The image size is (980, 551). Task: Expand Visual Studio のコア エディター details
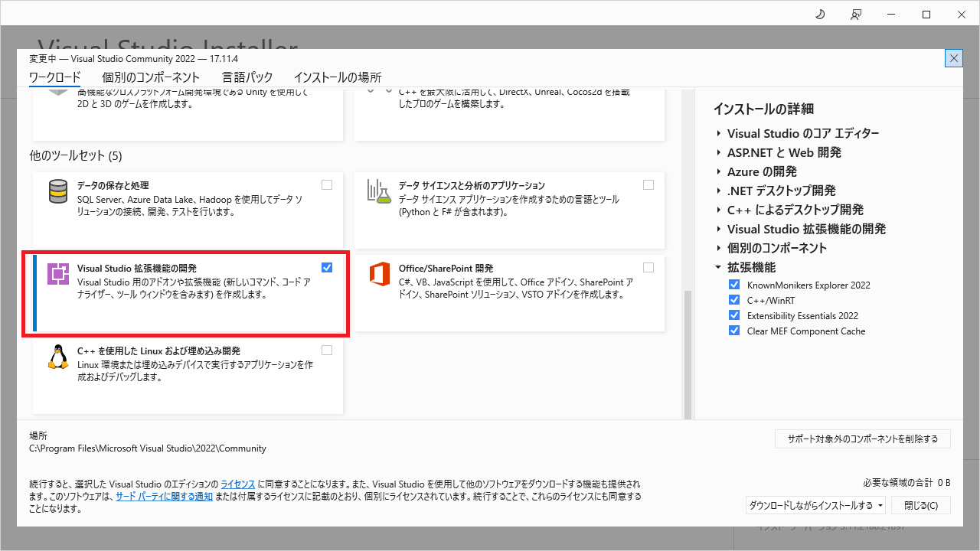[x=719, y=133]
